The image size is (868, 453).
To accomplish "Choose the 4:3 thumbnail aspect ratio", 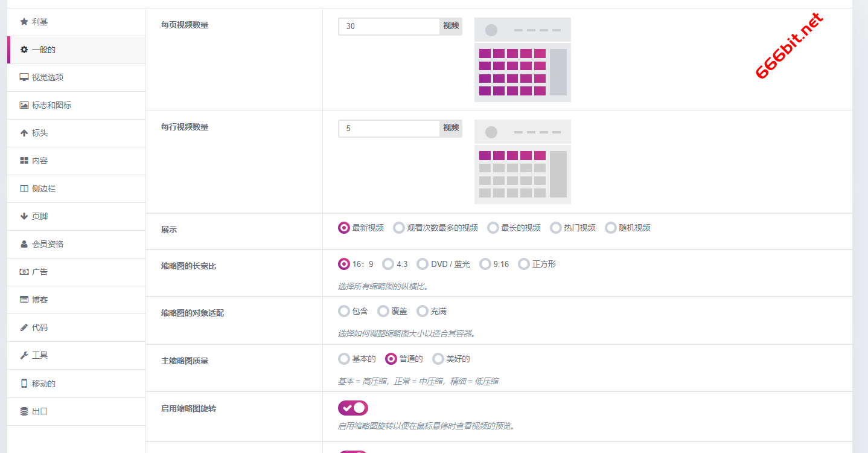I will (389, 264).
